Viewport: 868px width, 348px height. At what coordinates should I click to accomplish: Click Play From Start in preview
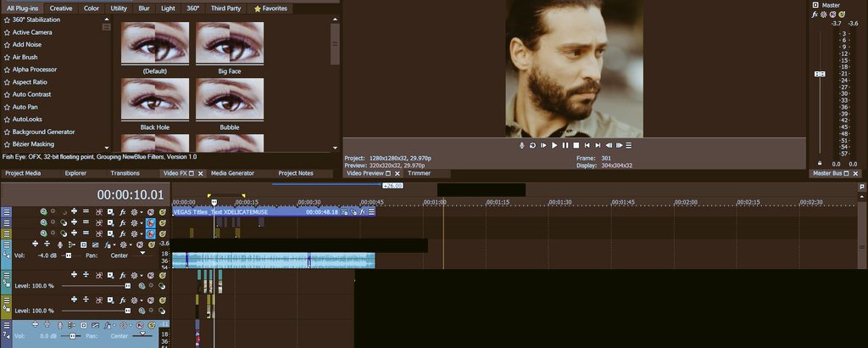[543, 145]
